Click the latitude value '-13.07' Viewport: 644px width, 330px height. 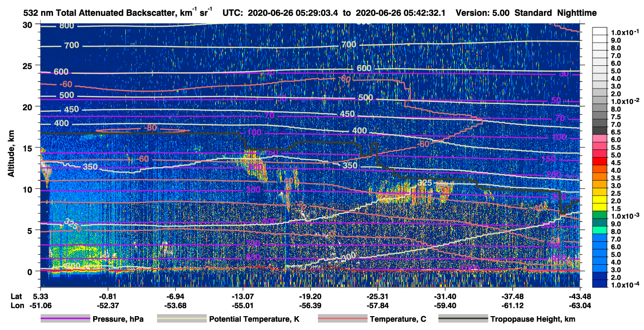click(242, 296)
